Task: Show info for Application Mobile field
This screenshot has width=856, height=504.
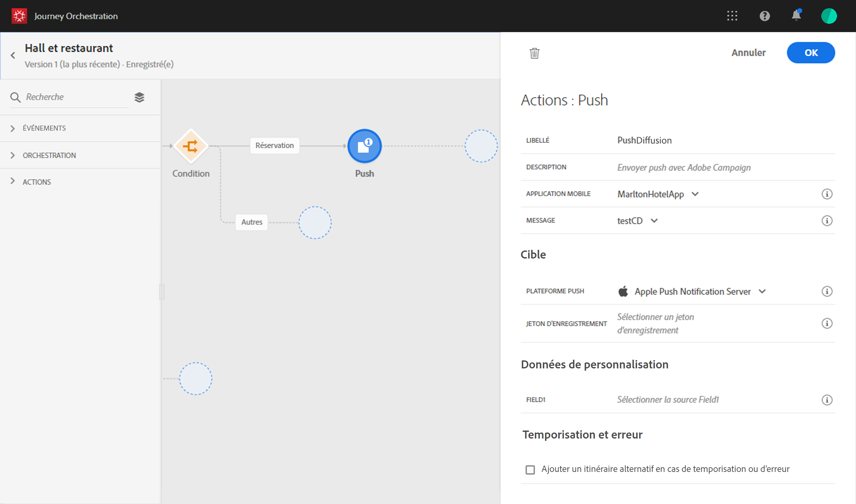Action: click(827, 194)
